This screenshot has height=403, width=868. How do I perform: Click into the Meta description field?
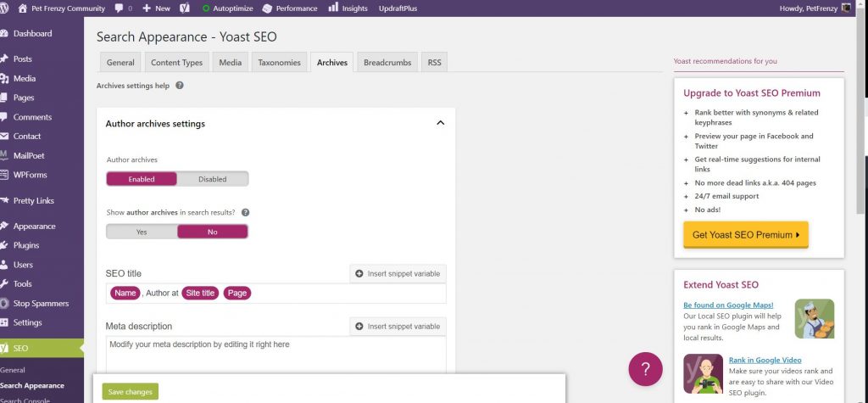pyautogui.click(x=275, y=355)
